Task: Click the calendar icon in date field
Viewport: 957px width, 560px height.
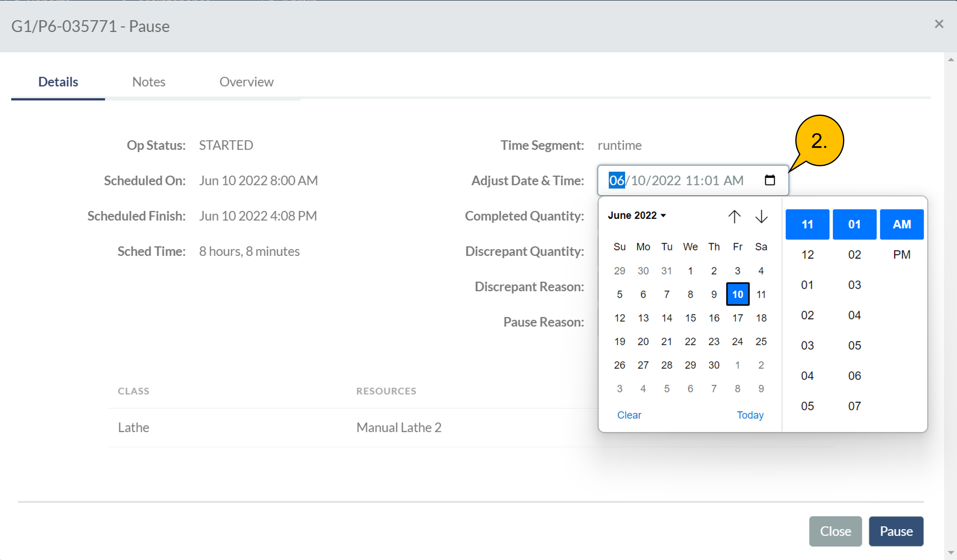Action: tap(769, 180)
